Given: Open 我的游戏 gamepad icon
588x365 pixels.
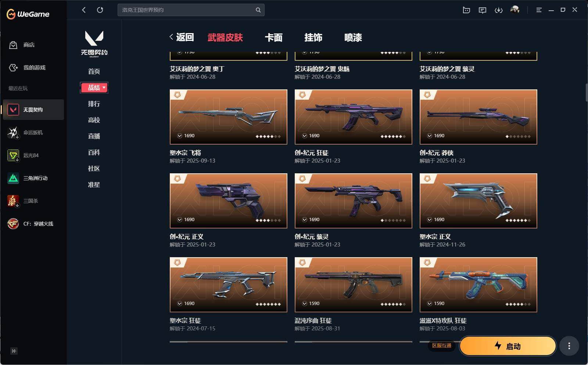Looking at the screenshot, I should click(x=13, y=68).
